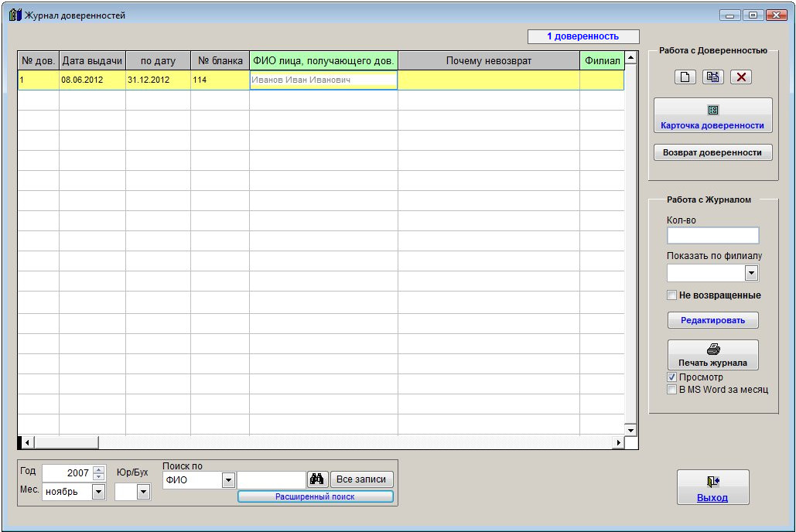
Task: Close the Журнал доверенностей window
Action: click(x=776, y=15)
